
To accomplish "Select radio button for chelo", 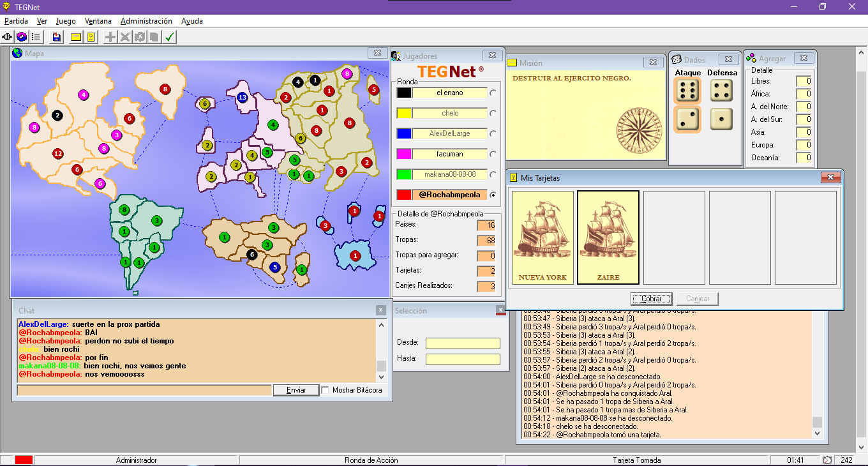I will (493, 114).
